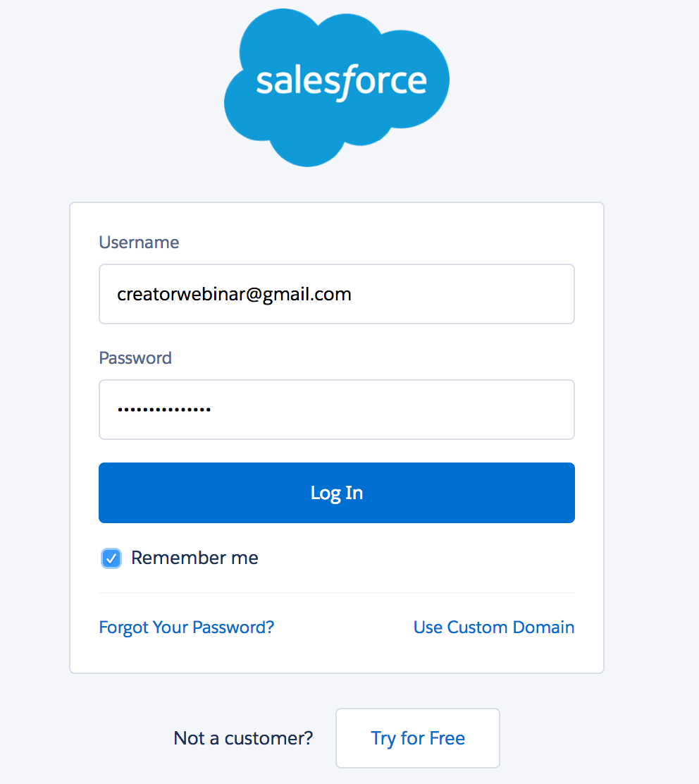Screen dimensions: 699x784
Task: Select the Password input field
Action: point(336,410)
